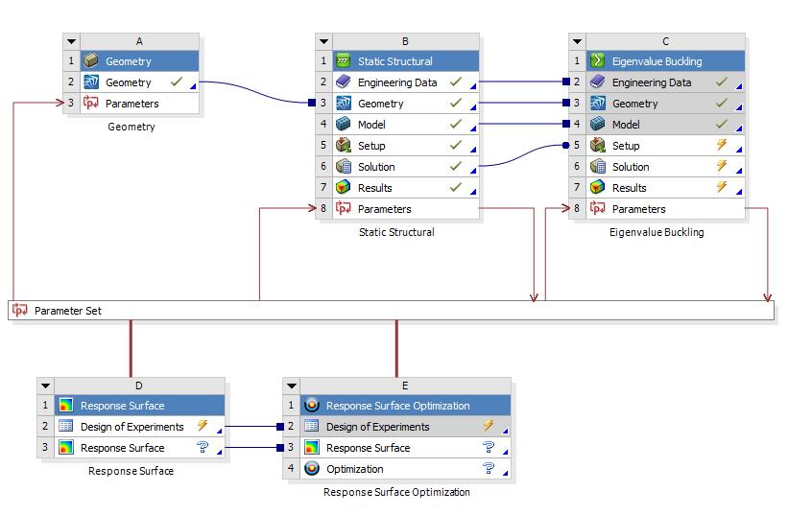Select Results cell in Eigenvalue Buckling
Screen dimensions: 812x515
pos(665,187)
